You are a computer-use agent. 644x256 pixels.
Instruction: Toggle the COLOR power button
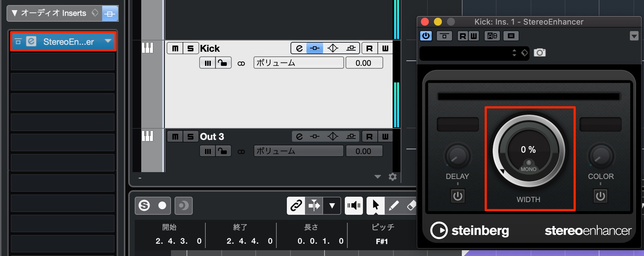[601, 196]
